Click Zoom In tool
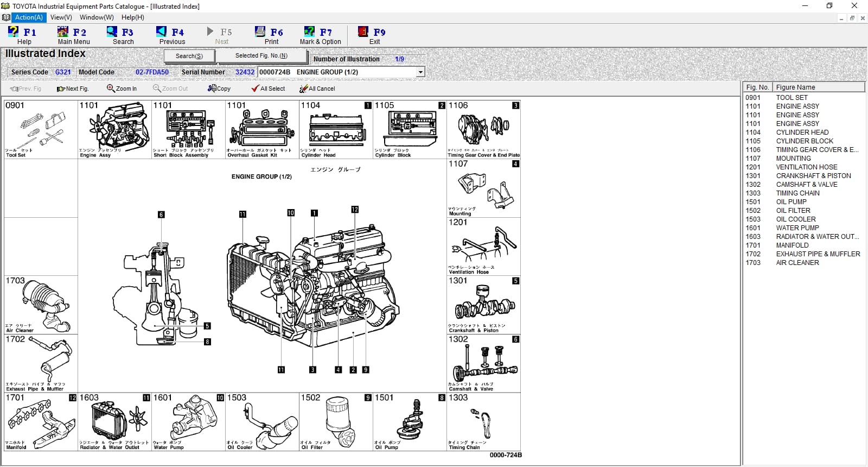Image resolution: width=868 pixels, height=467 pixels. point(122,89)
